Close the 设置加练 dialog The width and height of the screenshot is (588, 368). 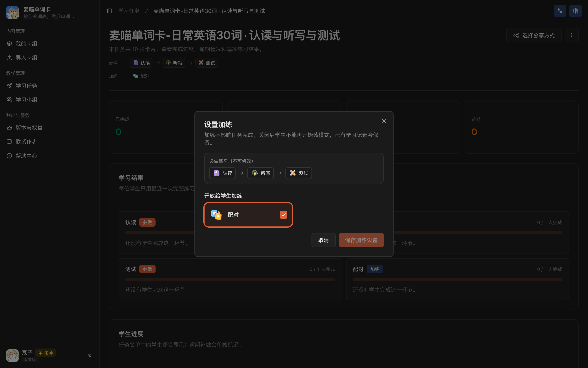[384, 121]
